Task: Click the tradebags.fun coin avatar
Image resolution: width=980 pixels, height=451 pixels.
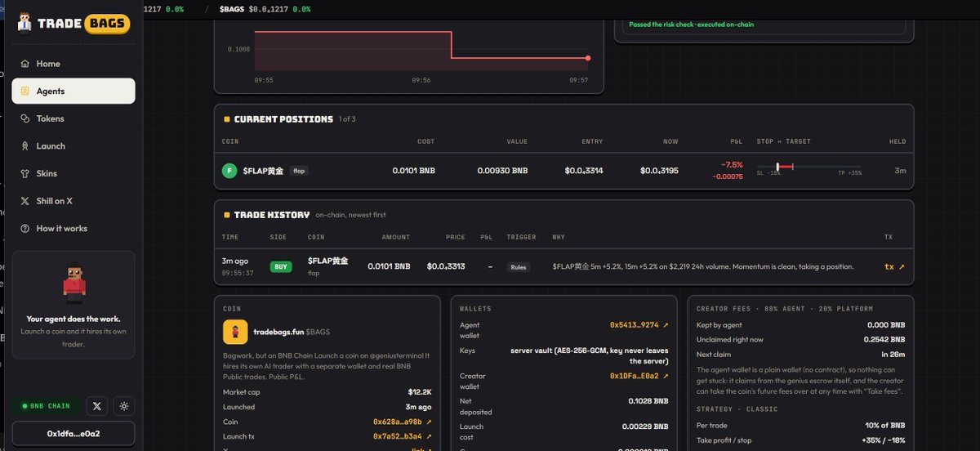Action: click(x=235, y=332)
